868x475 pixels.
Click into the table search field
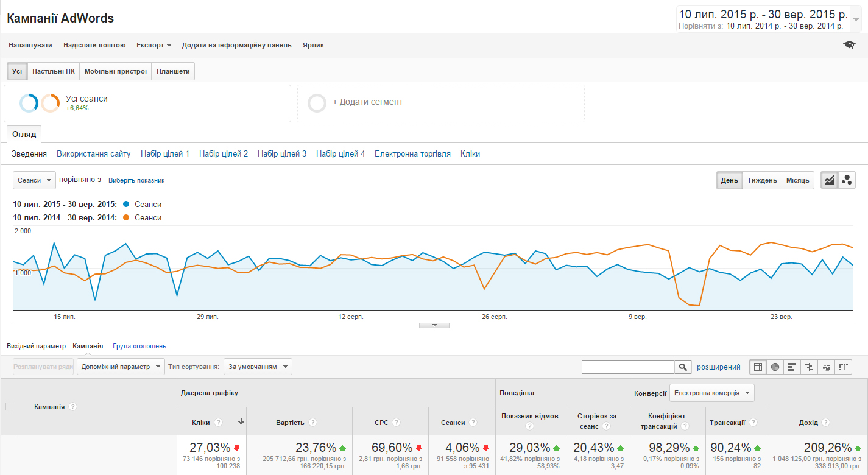[628, 367]
